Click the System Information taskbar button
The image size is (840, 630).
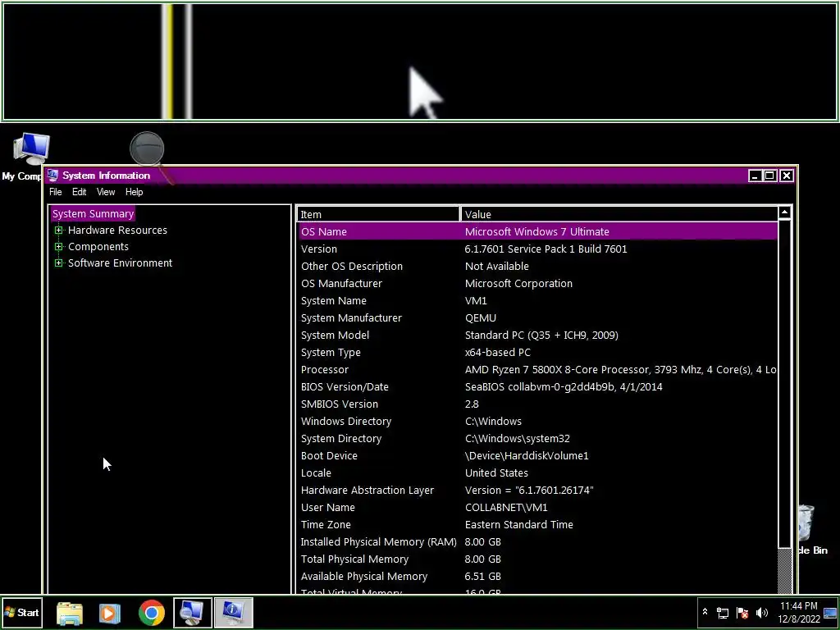point(233,613)
